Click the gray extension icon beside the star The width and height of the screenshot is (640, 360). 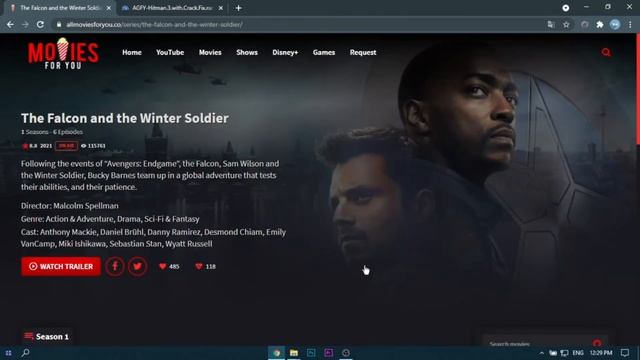tap(584, 24)
